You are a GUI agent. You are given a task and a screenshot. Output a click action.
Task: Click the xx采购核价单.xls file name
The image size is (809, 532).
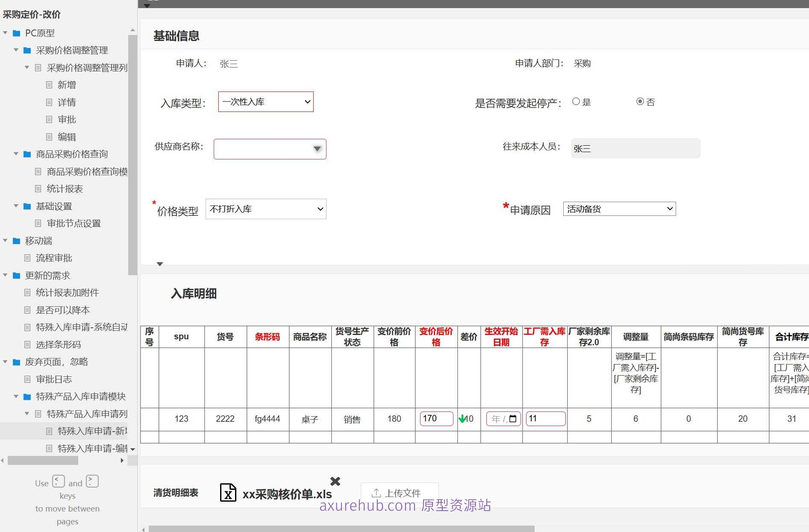[287, 494]
